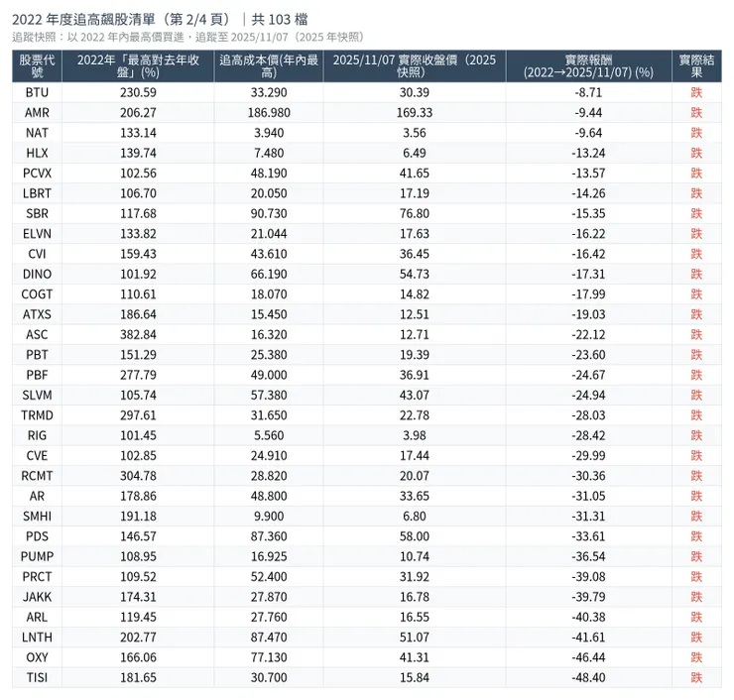
Task: Click the red 跌 result in BTU row
Action: tap(696, 92)
